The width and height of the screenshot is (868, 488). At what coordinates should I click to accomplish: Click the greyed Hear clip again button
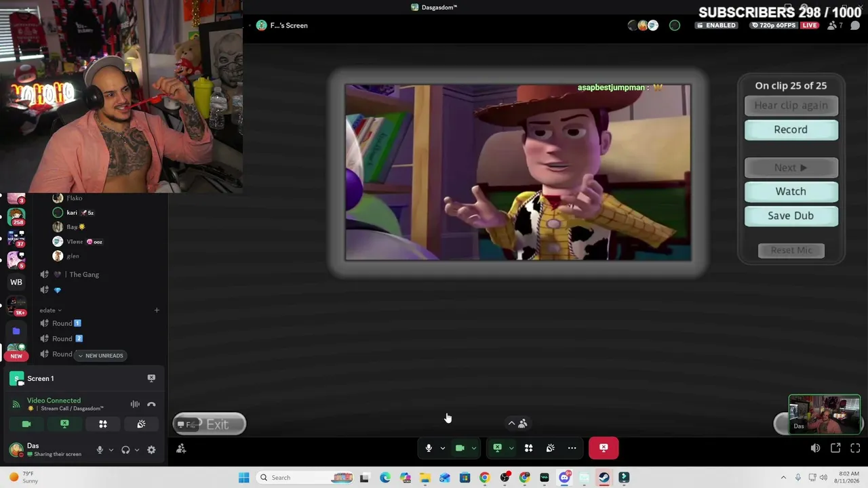pos(791,105)
